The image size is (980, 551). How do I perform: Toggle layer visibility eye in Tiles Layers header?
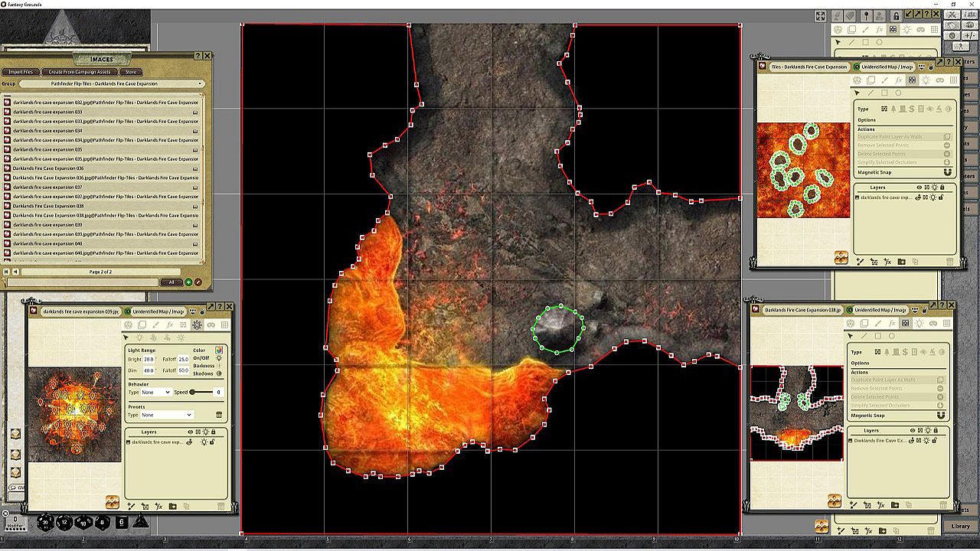pos(919,187)
